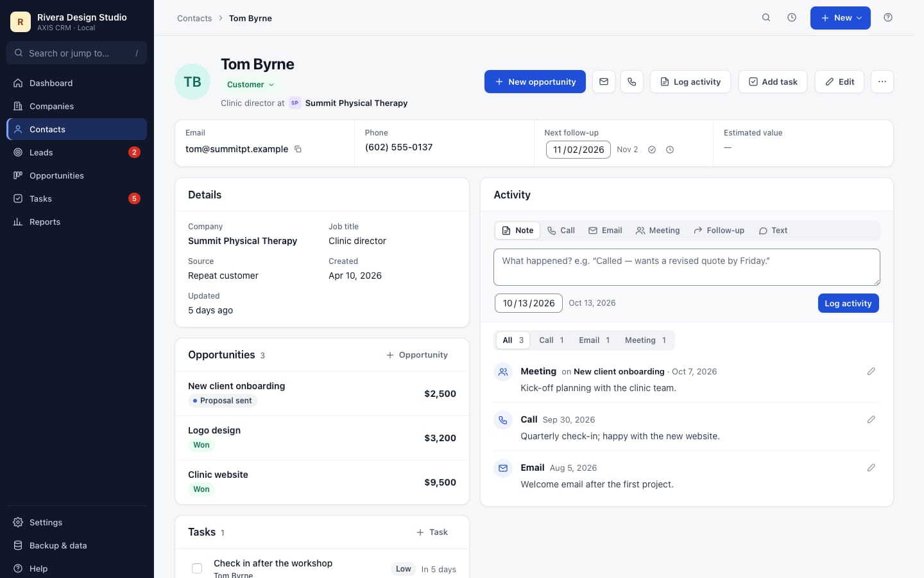Submit the blue Log activity button
This screenshot has height=578, width=924.
848,303
